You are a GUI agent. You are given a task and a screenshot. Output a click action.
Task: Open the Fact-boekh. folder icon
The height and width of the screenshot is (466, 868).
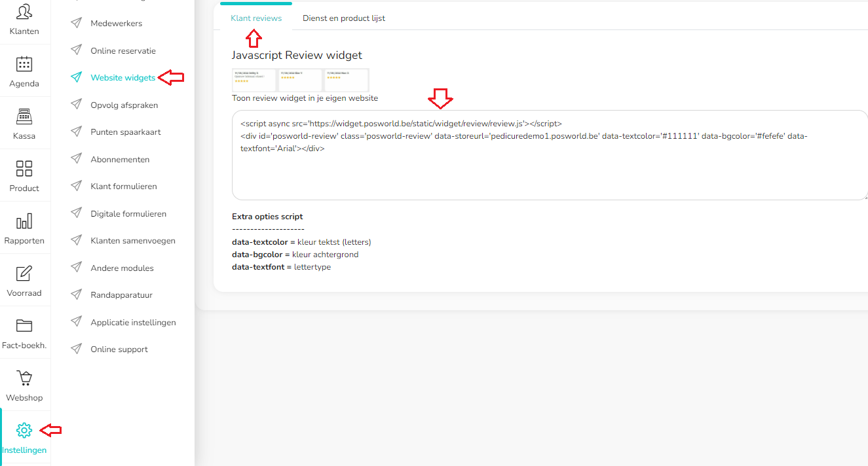pyautogui.click(x=24, y=325)
